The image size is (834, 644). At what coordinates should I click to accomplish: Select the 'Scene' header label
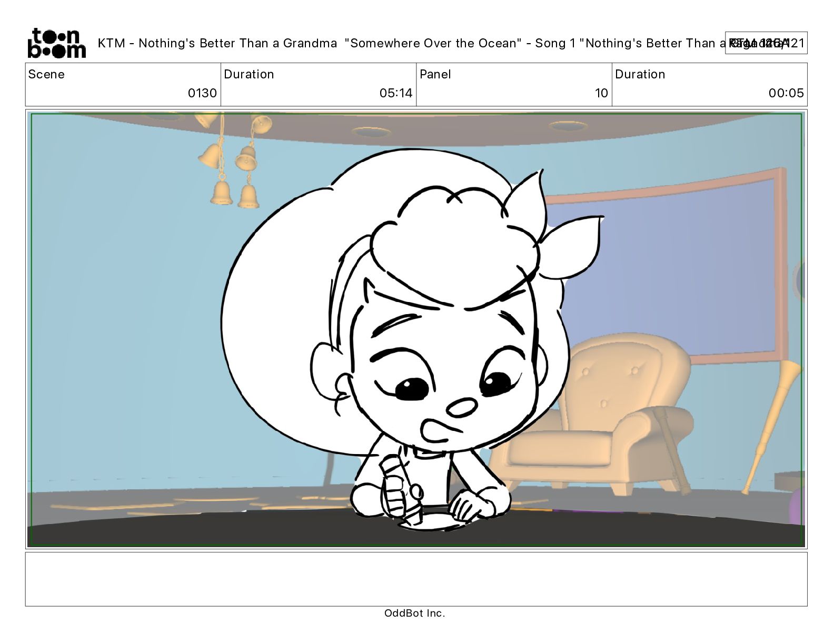(46, 74)
